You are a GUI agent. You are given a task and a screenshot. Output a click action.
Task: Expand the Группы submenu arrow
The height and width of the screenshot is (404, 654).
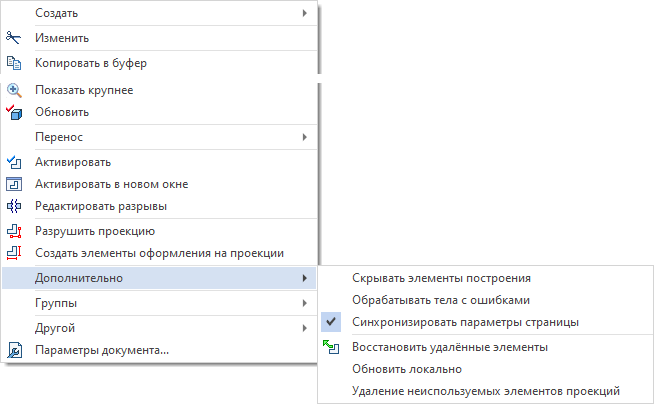pyautogui.click(x=304, y=303)
